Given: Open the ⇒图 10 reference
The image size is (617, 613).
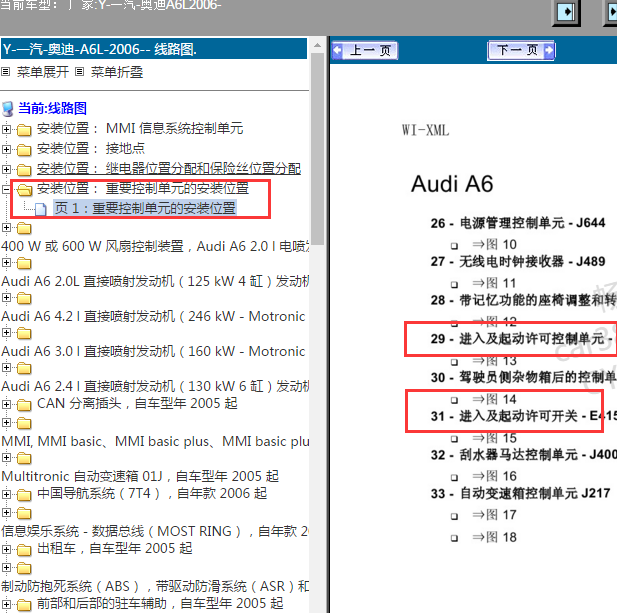Looking at the screenshot, I should 494,244.
